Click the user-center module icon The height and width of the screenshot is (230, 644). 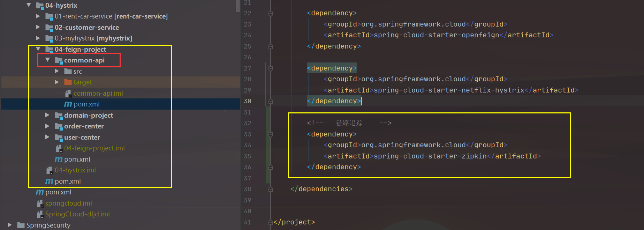click(59, 138)
